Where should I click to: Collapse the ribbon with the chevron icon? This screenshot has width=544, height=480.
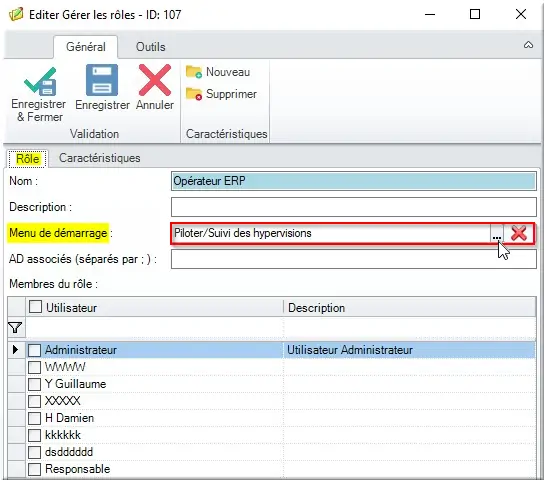(528, 45)
